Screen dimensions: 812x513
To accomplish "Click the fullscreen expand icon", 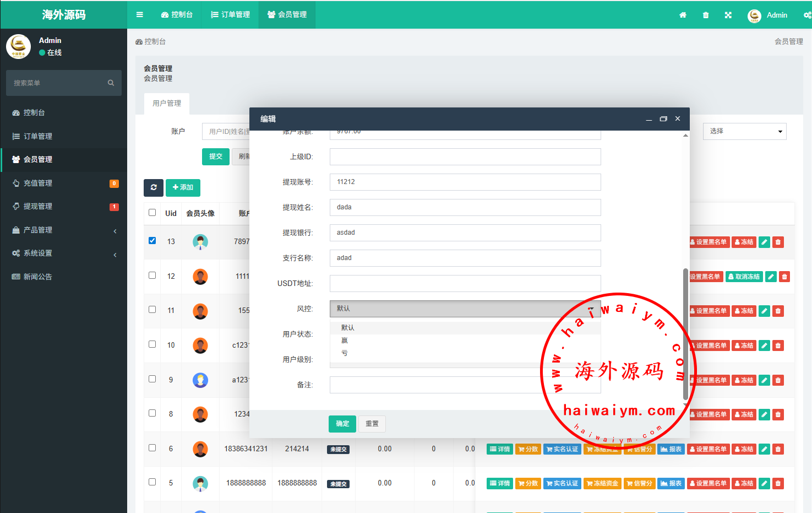I will coord(728,15).
